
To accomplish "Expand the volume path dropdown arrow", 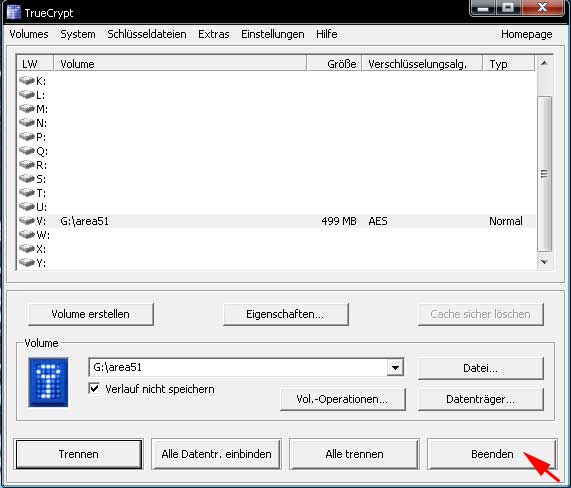I will coord(395,367).
